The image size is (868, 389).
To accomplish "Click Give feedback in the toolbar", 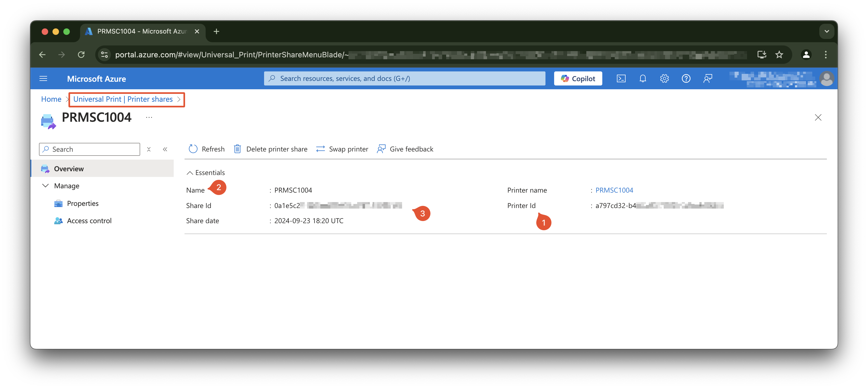I will [x=405, y=149].
